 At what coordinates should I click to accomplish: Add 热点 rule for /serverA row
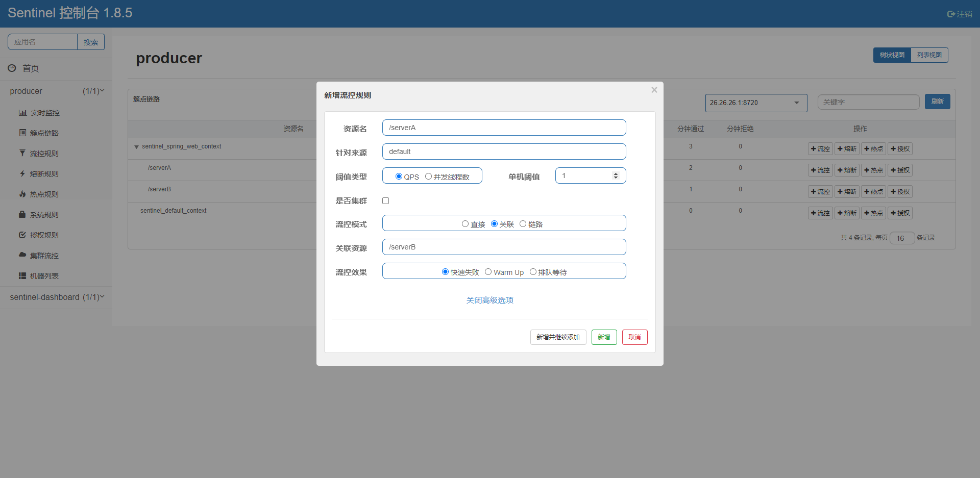[873, 170]
